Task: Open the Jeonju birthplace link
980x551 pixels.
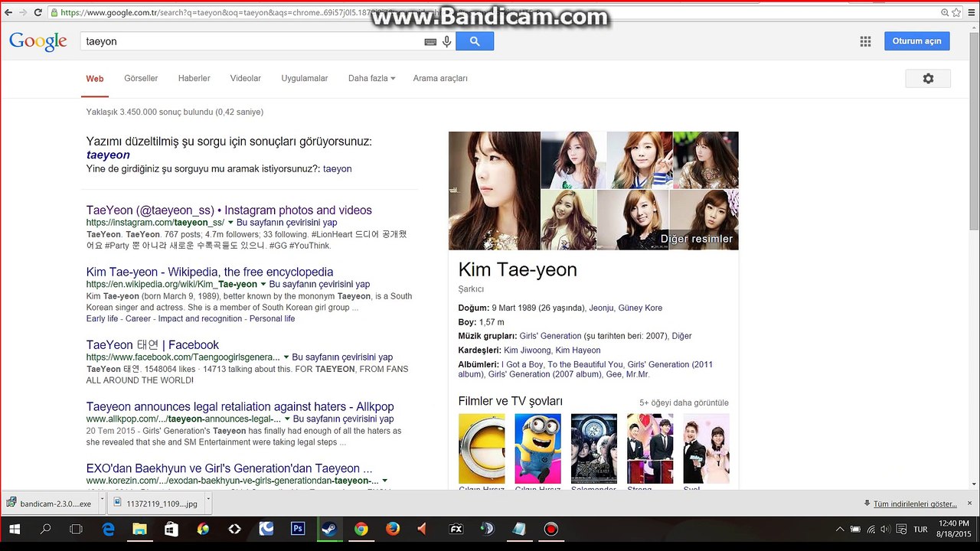Action: (601, 308)
